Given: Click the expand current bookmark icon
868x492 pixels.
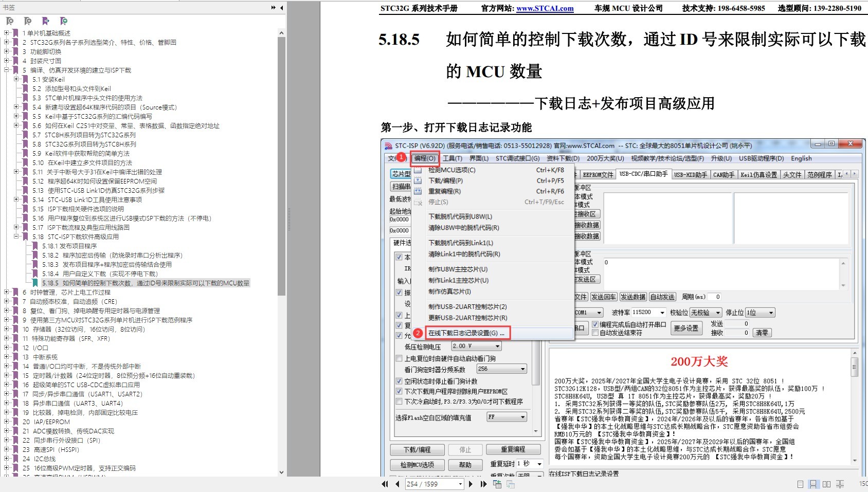Looking at the screenshot, I should [46, 21].
